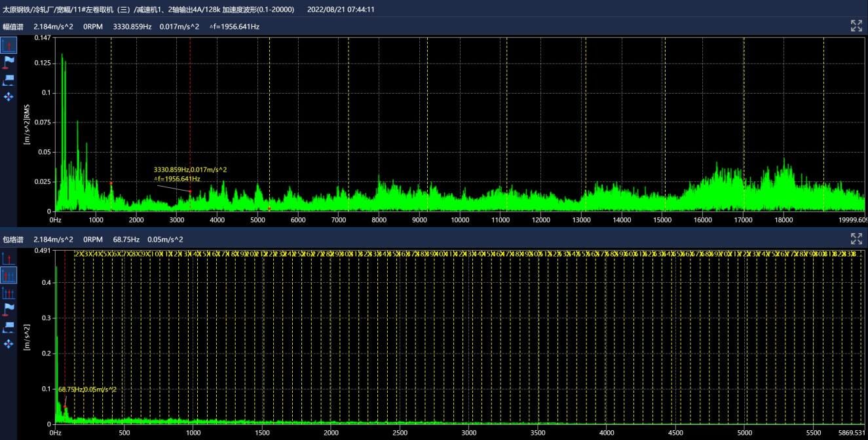This screenshot has width=868, height=440.
Task: Click the timestamp 2022/08/21 07:44:11
Action: 341,9
